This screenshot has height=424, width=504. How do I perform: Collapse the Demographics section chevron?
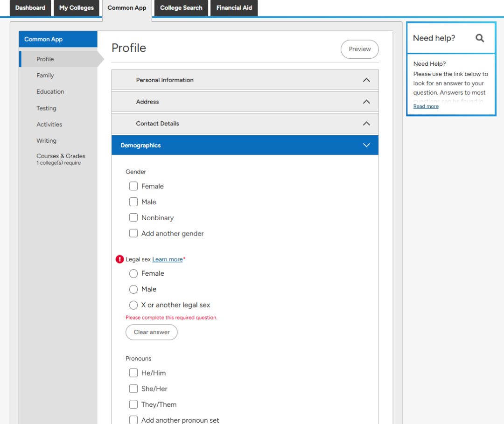(x=366, y=145)
